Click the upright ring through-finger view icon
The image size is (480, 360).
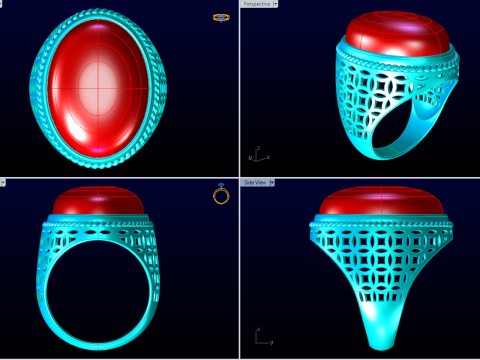click(221, 194)
